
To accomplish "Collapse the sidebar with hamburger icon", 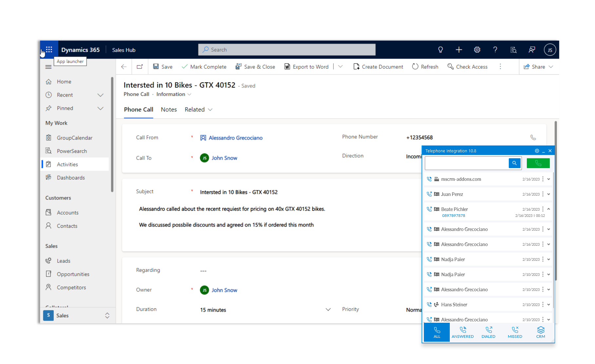I will [48, 67].
